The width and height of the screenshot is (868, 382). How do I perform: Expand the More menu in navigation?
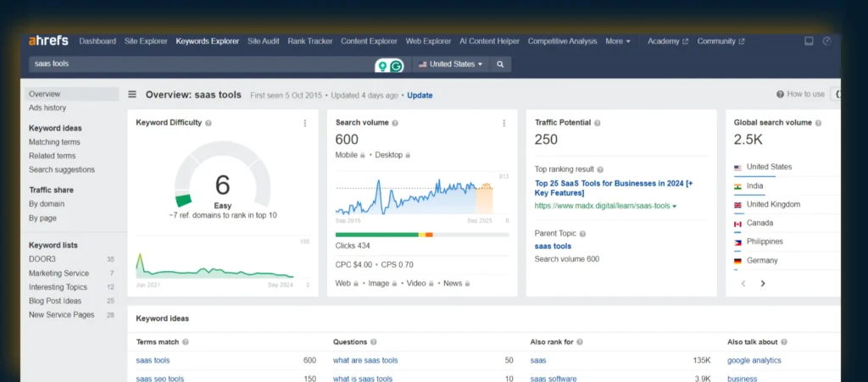(x=617, y=41)
